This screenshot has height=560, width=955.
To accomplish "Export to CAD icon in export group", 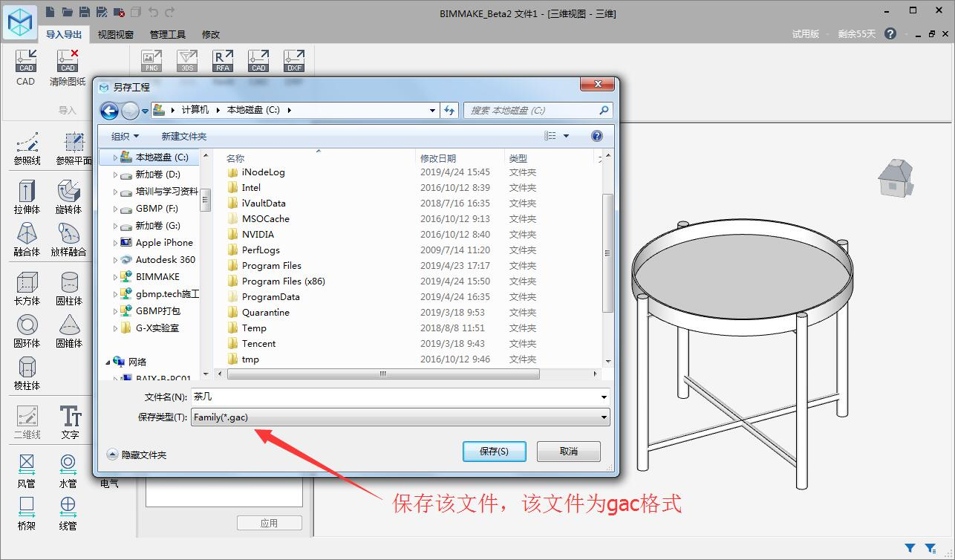I will coord(258,61).
